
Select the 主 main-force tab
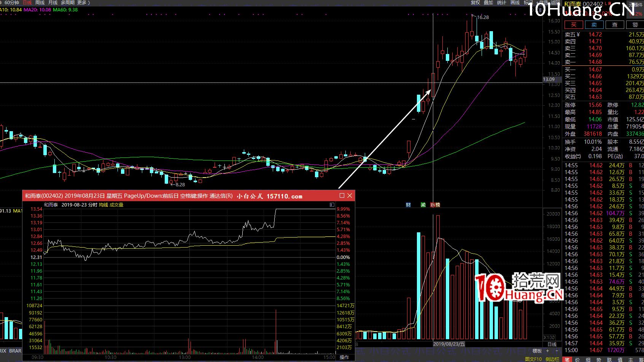631,359
